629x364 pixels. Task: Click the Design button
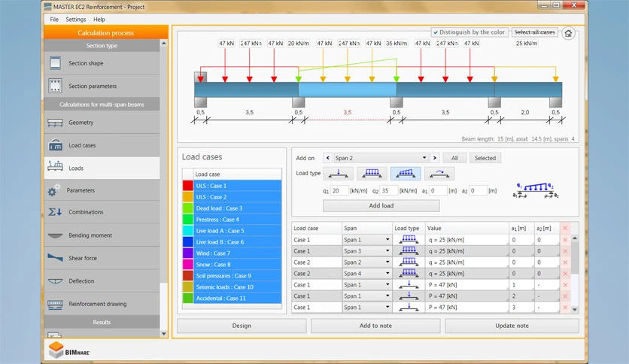tap(242, 326)
